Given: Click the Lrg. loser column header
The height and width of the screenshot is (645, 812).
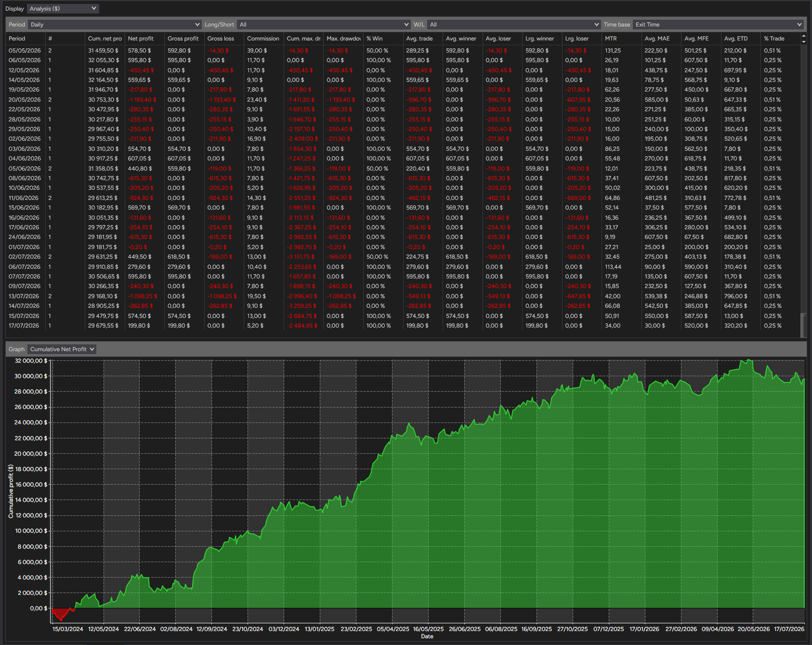Looking at the screenshot, I should [x=581, y=39].
